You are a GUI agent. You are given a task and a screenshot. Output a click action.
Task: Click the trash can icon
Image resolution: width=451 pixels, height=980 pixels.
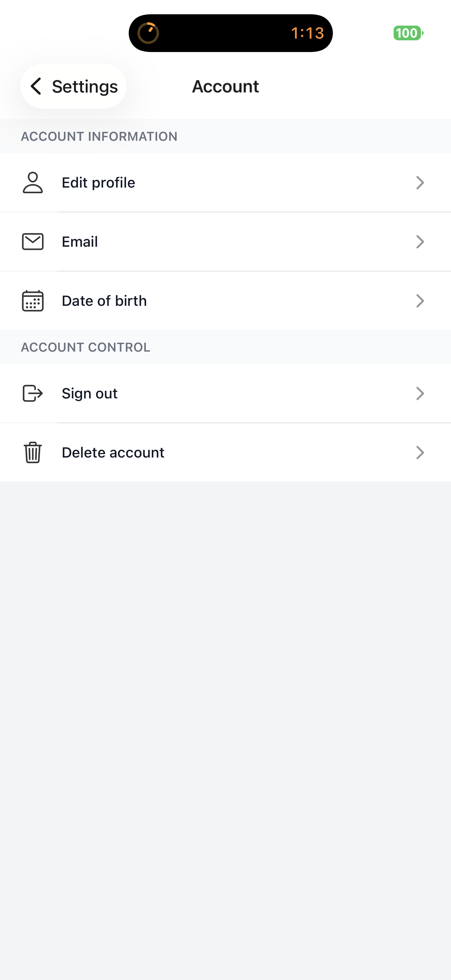(33, 452)
